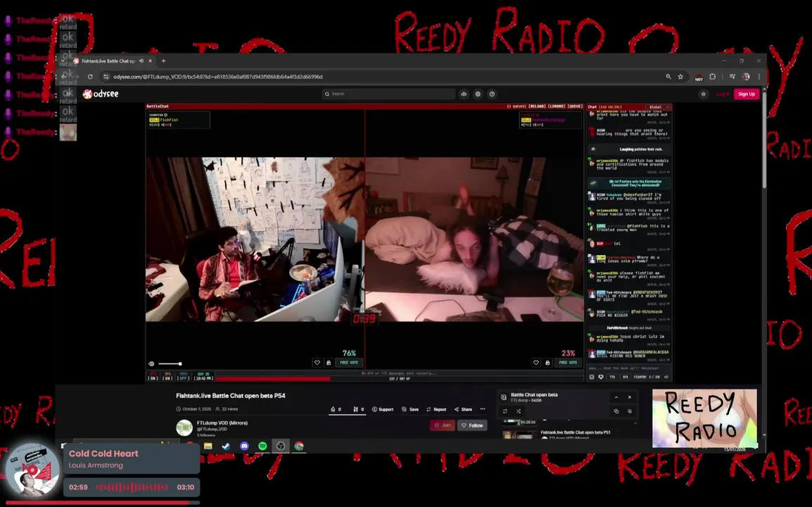The height and width of the screenshot is (507, 812).
Task: Open the Odysee home logo
Action: [x=101, y=94]
